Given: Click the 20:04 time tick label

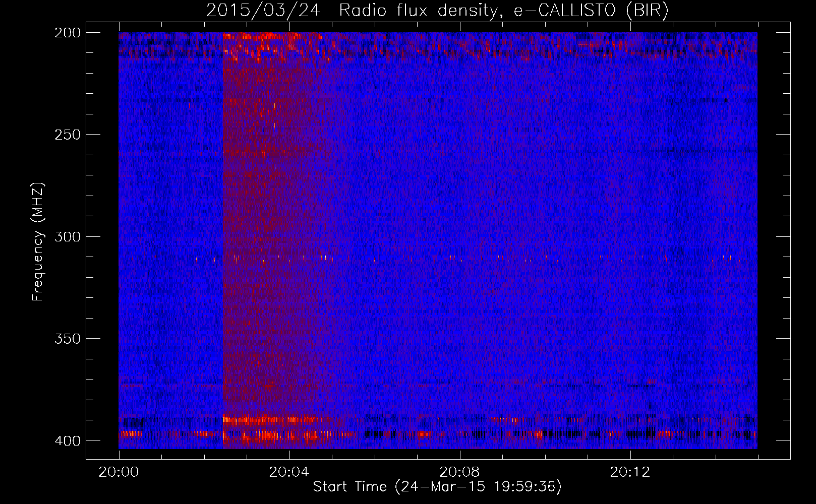Looking at the screenshot, I should (x=289, y=472).
